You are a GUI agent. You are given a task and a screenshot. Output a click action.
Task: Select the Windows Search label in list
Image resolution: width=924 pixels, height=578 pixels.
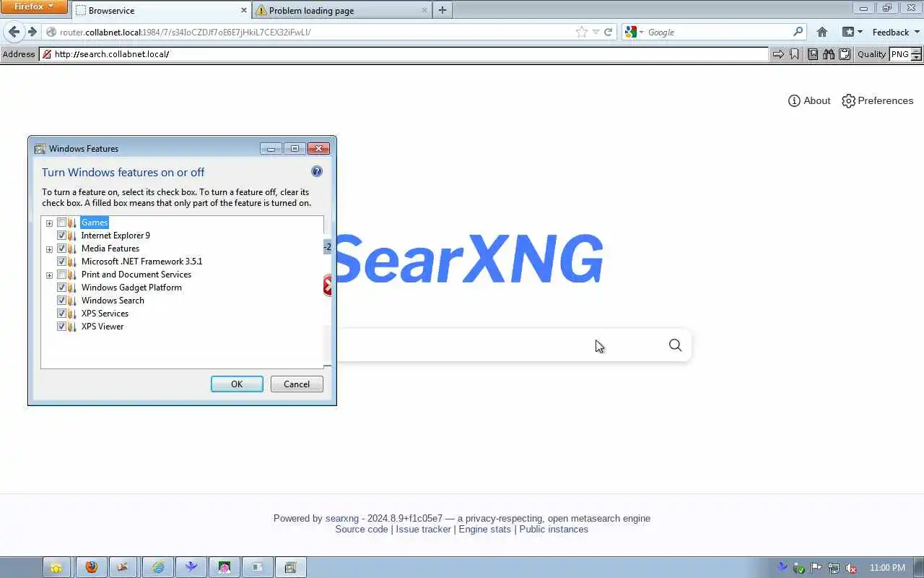[x=113, y=301]
